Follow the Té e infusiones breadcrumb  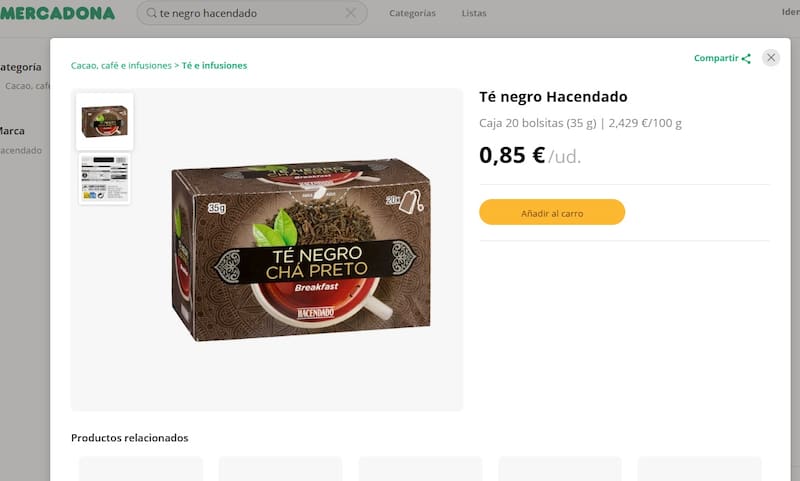coord(214,65)
